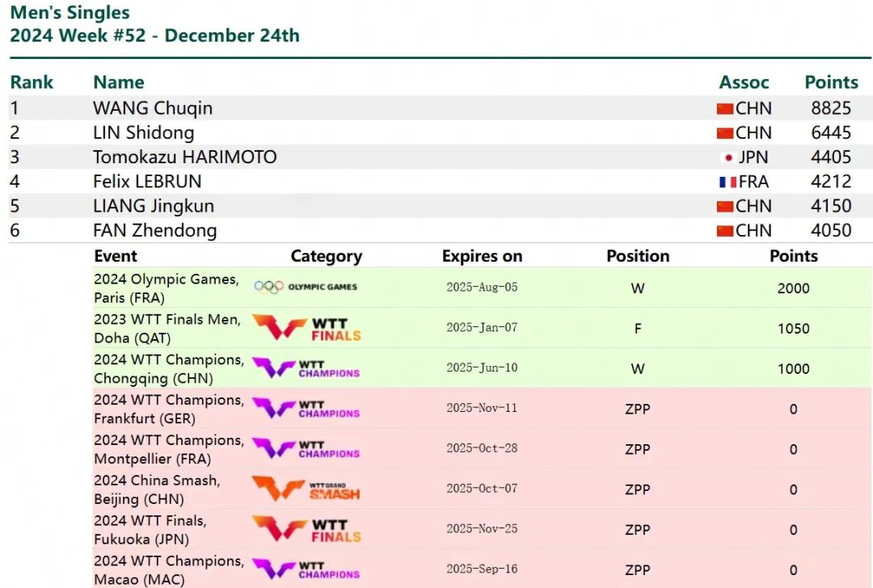
Task: Click WTT Finals logo for Doha event
Action: pos(306,328)
